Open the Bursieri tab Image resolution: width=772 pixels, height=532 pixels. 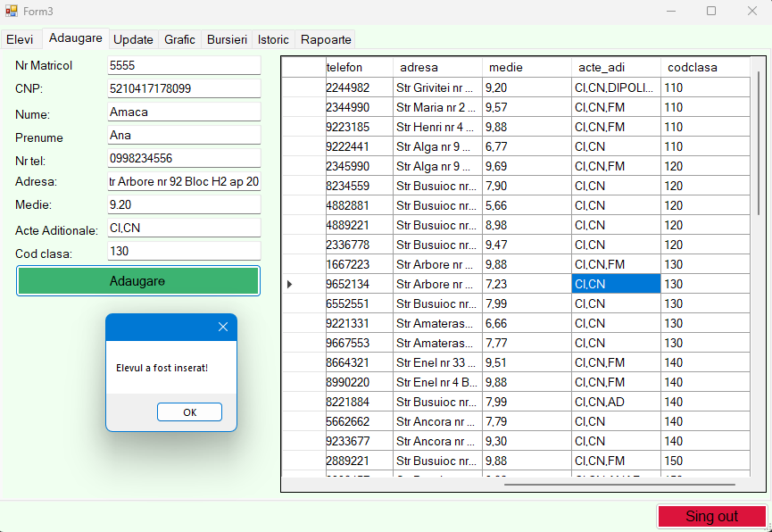[226, 39]
